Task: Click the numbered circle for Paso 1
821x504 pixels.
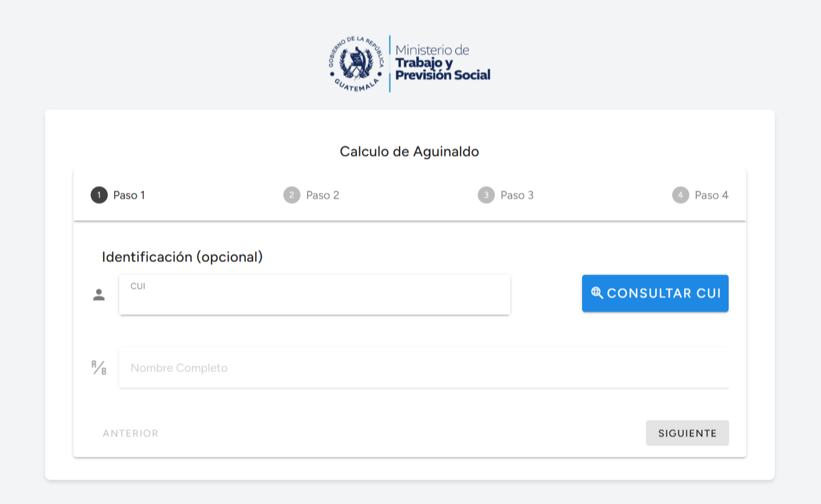Action: [x=98, y=195]
